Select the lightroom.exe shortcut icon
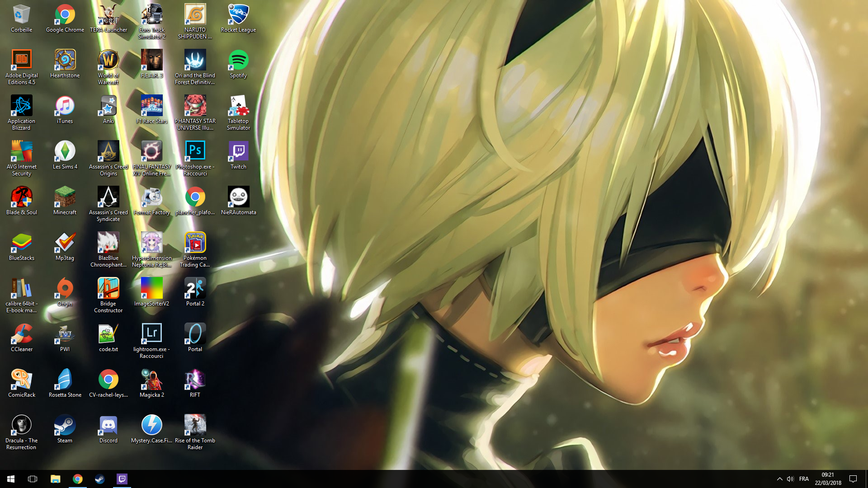The width and height of the screenshot is (868, 488). pyautogui.click(x=152, y=341)
